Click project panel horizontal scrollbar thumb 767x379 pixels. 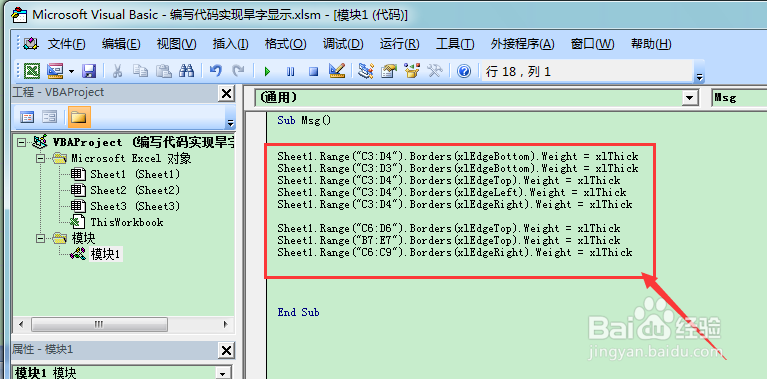[99, 324]
